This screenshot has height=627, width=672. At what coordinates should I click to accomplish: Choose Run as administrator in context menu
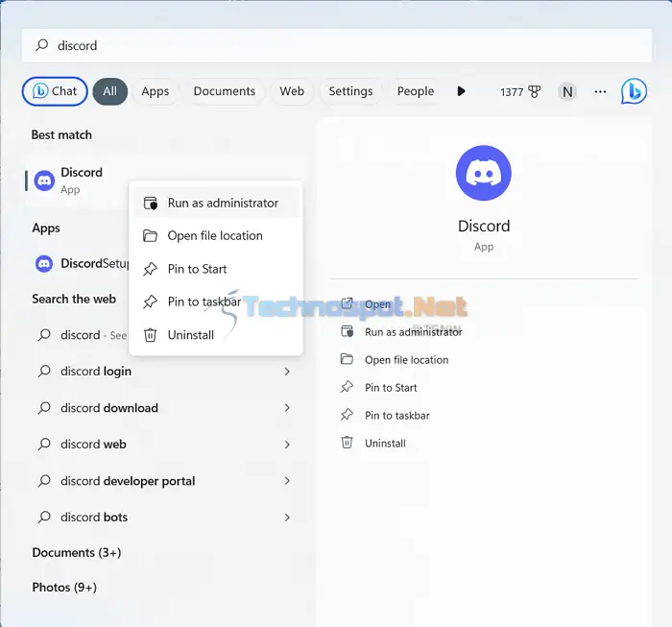tap(216, 203)
